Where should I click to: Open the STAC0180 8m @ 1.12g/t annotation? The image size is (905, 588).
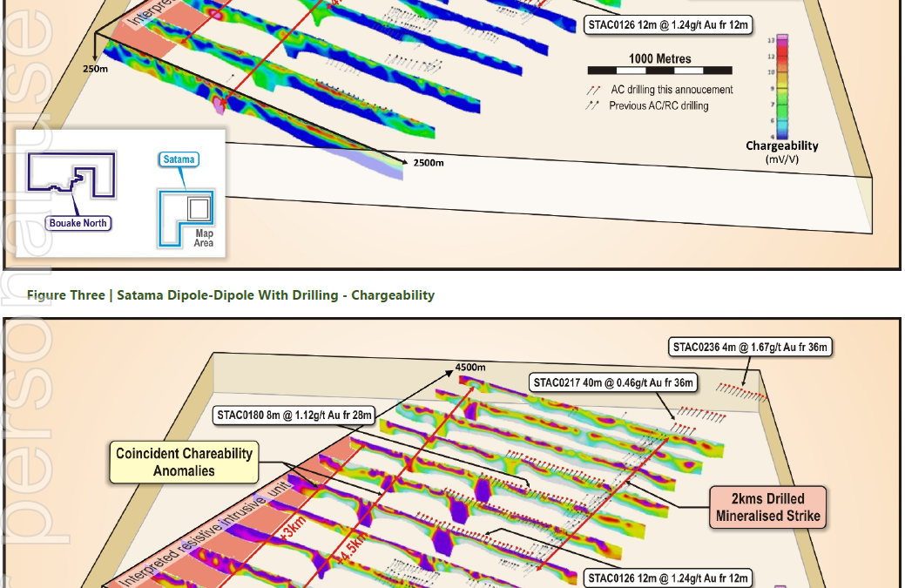[x=294, y=416]
